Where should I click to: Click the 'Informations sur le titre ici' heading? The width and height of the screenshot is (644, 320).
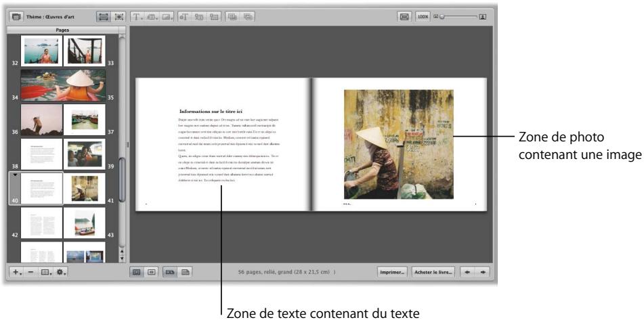(x=211, y=111)
